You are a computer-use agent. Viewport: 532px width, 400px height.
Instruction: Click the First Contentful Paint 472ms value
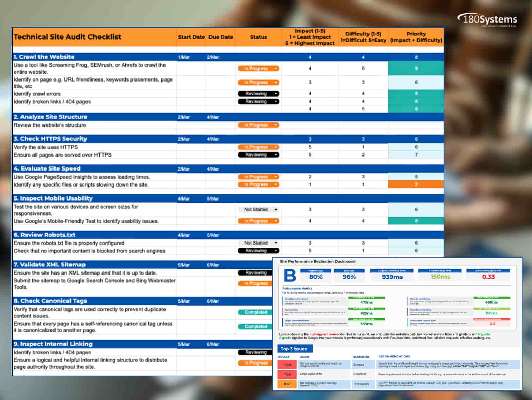click(x=366, y=302)
